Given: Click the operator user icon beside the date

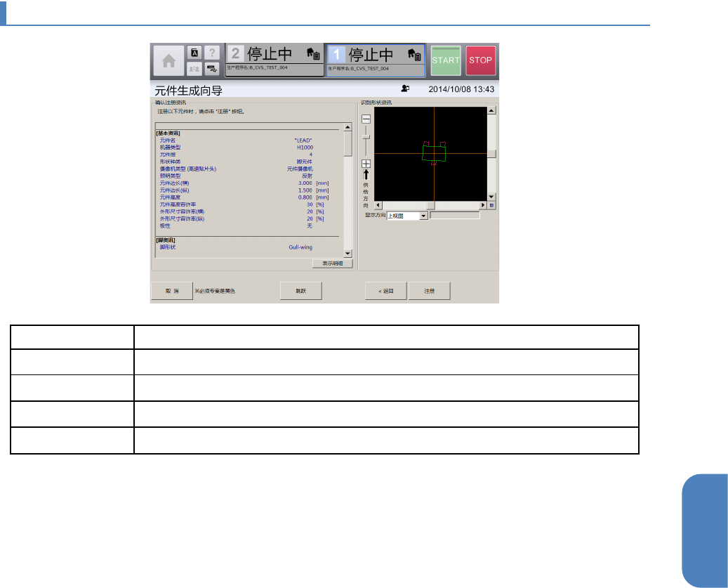Looking at the screenshot, I should [404, 89].
